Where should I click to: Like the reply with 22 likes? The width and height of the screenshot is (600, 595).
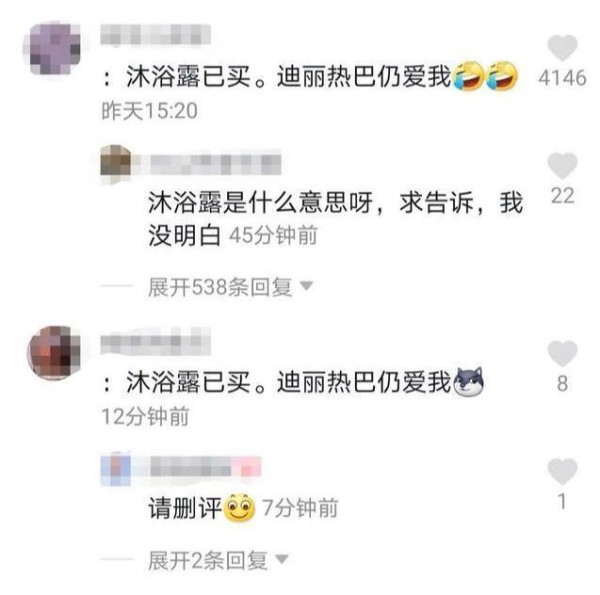562,165
